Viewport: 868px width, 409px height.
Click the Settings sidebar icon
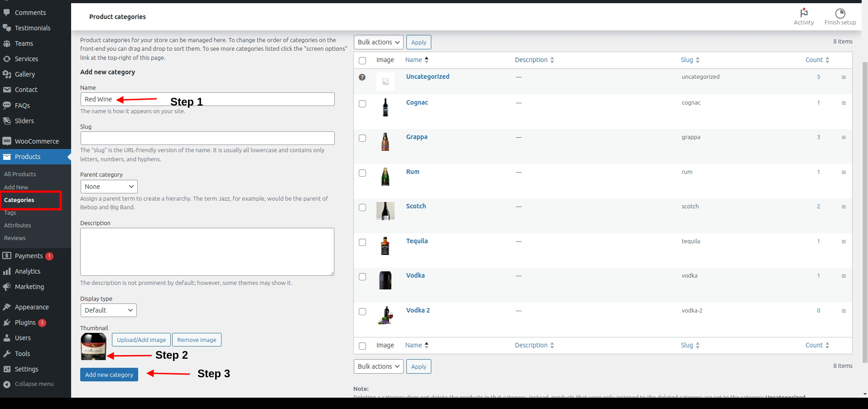pyautogui.click(x=7, y=369)
